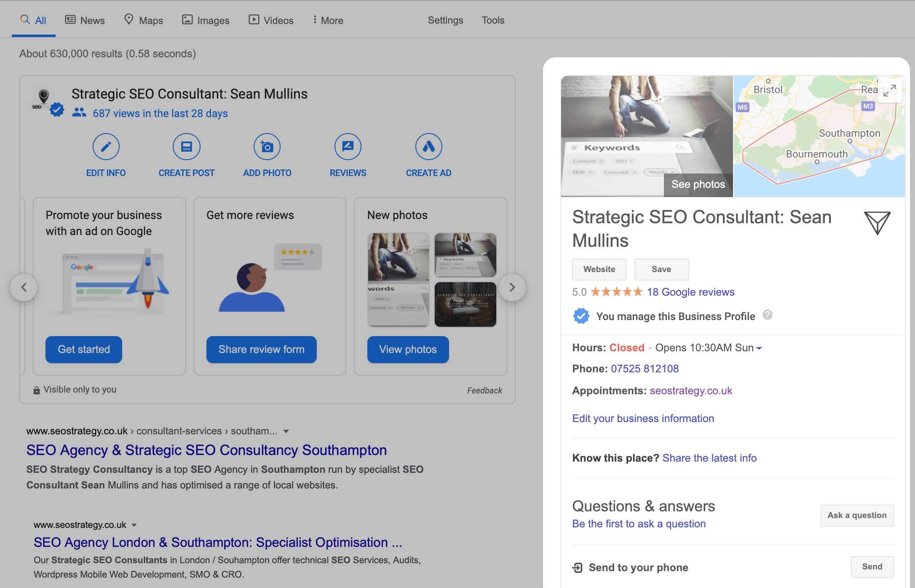
Task: Click the triangular logo beside the business name
Action: pos(877,223)
